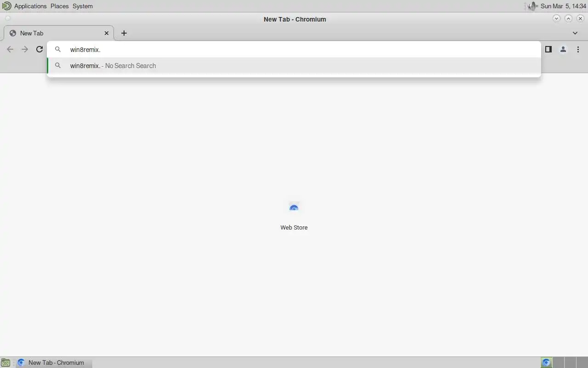Open the Applications menu

pos(30,6)
